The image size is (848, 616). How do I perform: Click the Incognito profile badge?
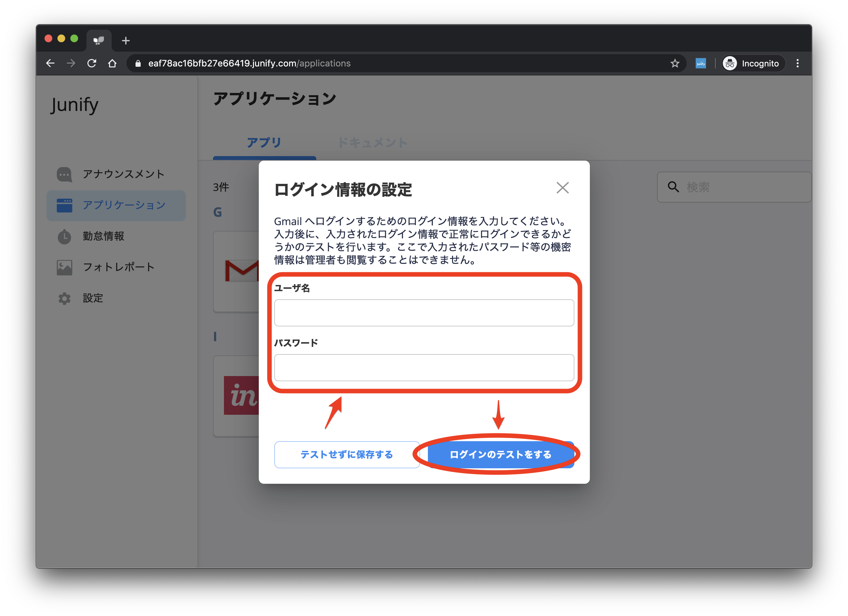point(752,63)
